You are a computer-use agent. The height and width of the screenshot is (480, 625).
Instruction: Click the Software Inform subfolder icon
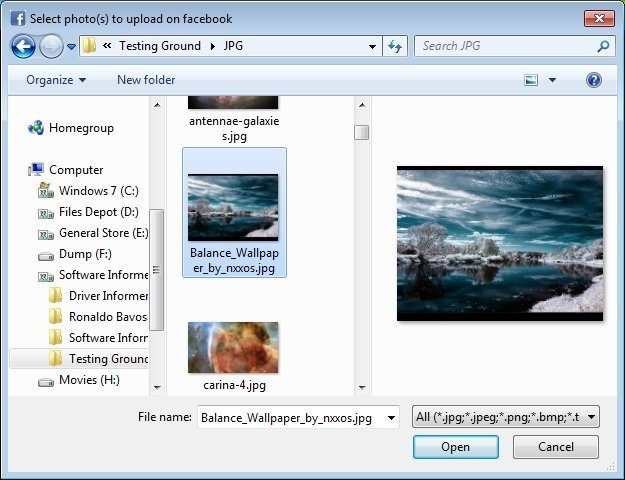(55, 338)
